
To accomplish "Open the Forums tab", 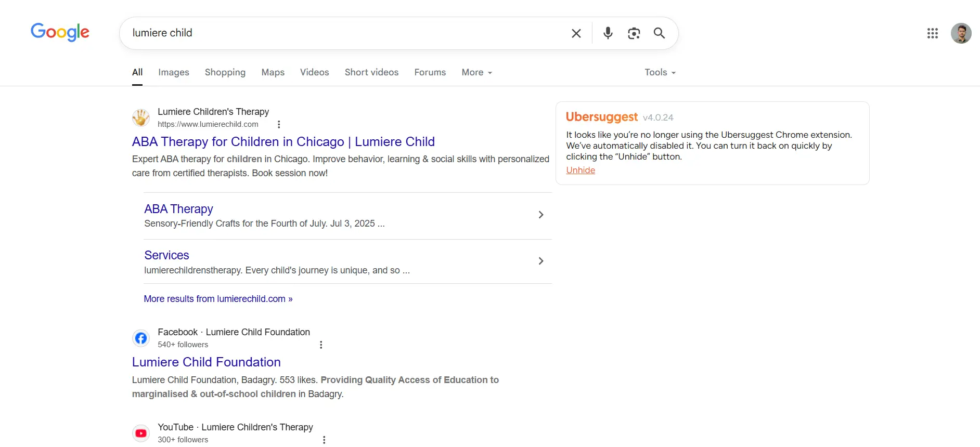I will click(430, 72).
